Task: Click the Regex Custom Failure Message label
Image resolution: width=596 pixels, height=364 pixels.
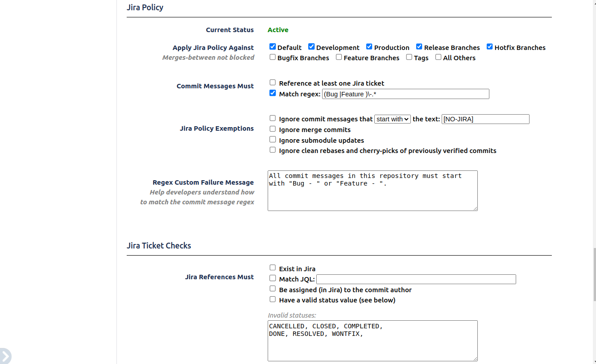Action: coord(203,182)
